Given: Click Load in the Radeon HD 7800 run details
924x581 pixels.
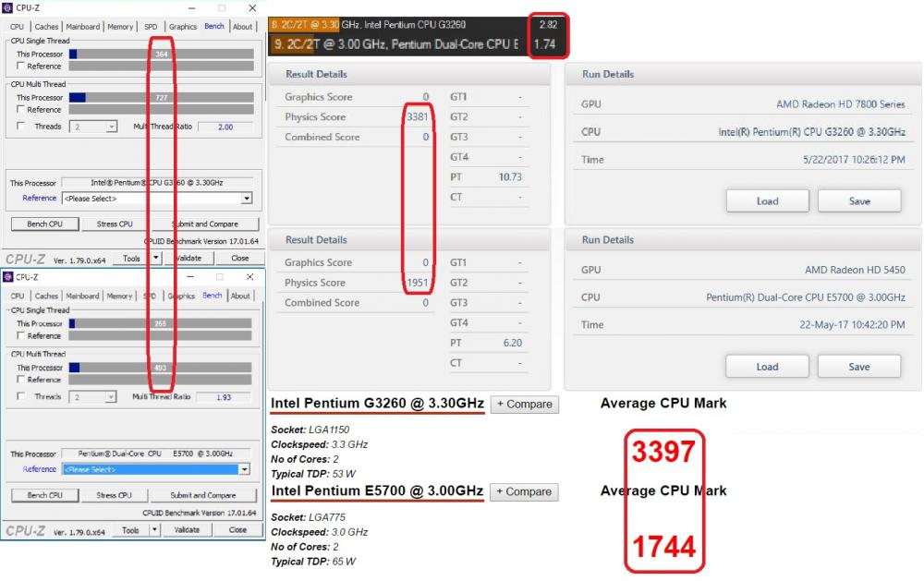Looking at the screenshot, I should pos(767,201).
